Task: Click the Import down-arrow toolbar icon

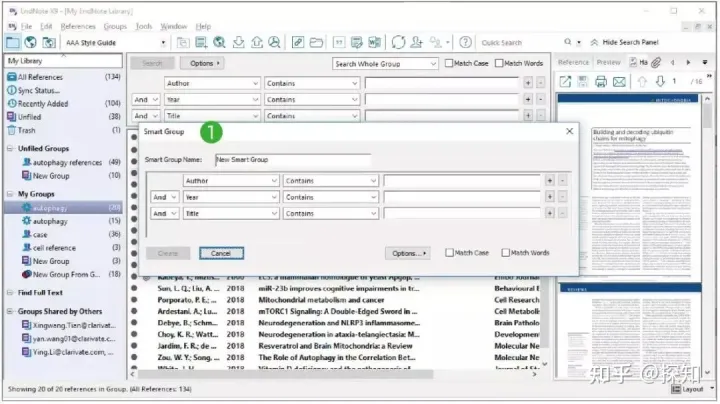Action: pos(238,43)
